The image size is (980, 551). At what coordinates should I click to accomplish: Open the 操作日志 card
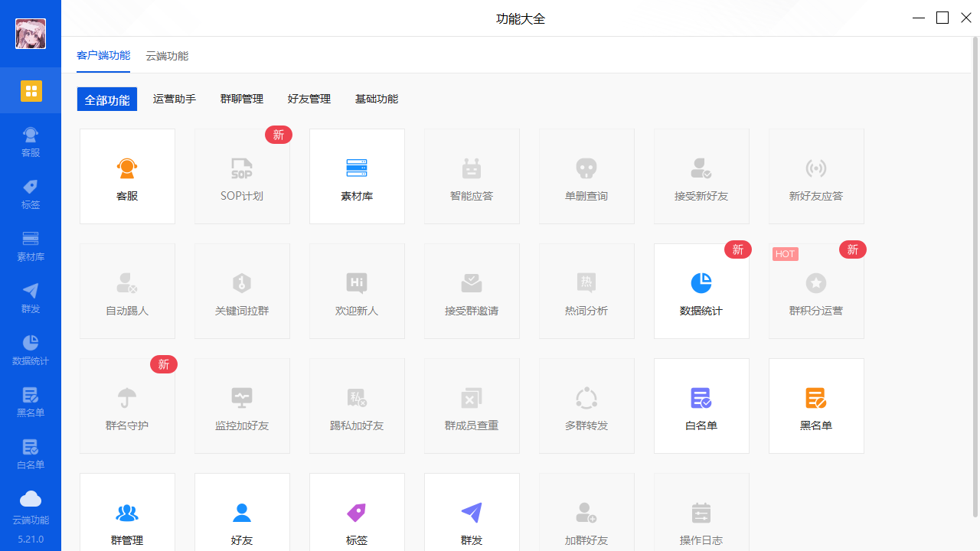coord(701,512)
